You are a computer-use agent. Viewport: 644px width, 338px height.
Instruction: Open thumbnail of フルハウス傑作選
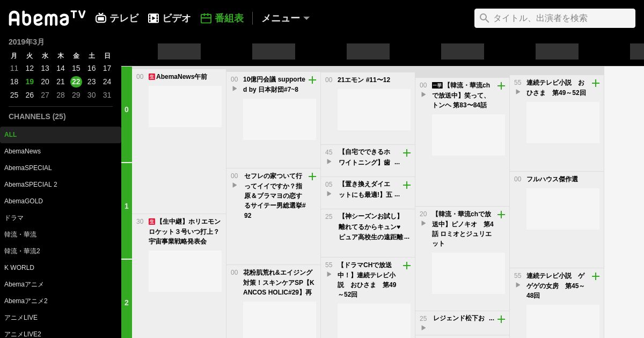pos(563,209)
